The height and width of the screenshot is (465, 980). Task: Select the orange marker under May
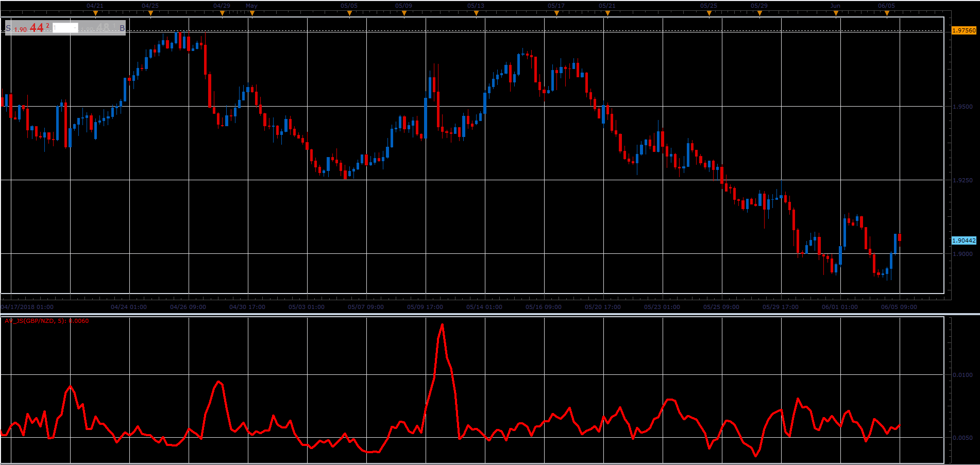click(x=252, y=14)
